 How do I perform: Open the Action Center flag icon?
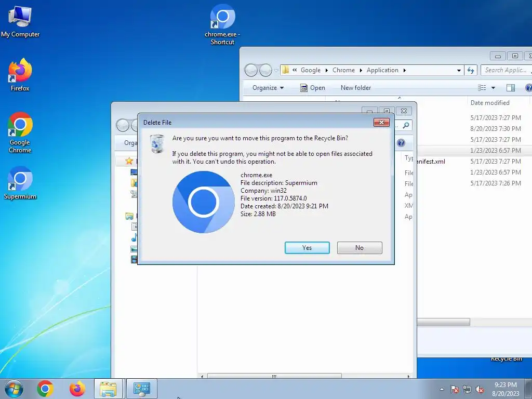tap(455, 389)
